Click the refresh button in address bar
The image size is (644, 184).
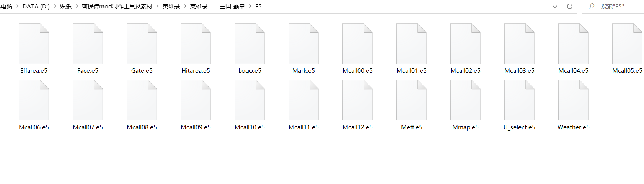[x=570, y=7]
